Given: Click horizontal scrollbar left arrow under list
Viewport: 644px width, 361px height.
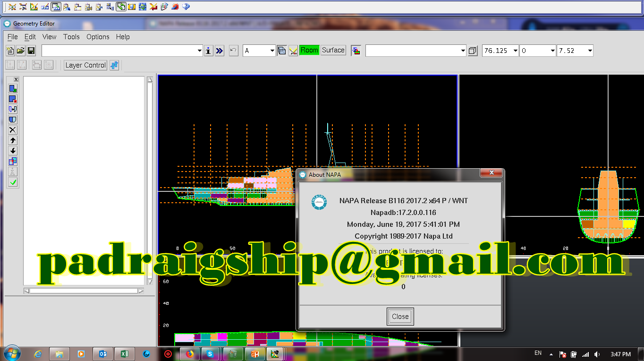Looking at the screenshot, I should point(27,291).
